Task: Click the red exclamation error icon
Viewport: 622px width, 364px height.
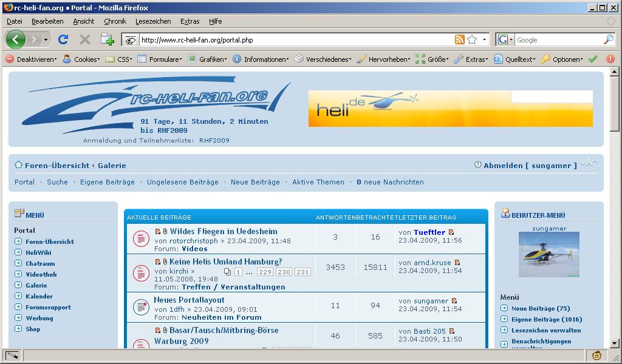Action: point(610,59)
